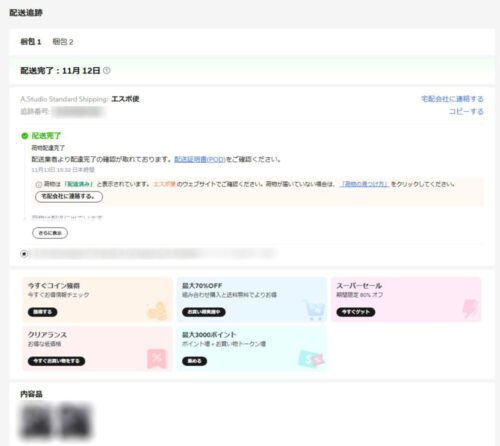Open the 配送証明書(POD) link

200,159
